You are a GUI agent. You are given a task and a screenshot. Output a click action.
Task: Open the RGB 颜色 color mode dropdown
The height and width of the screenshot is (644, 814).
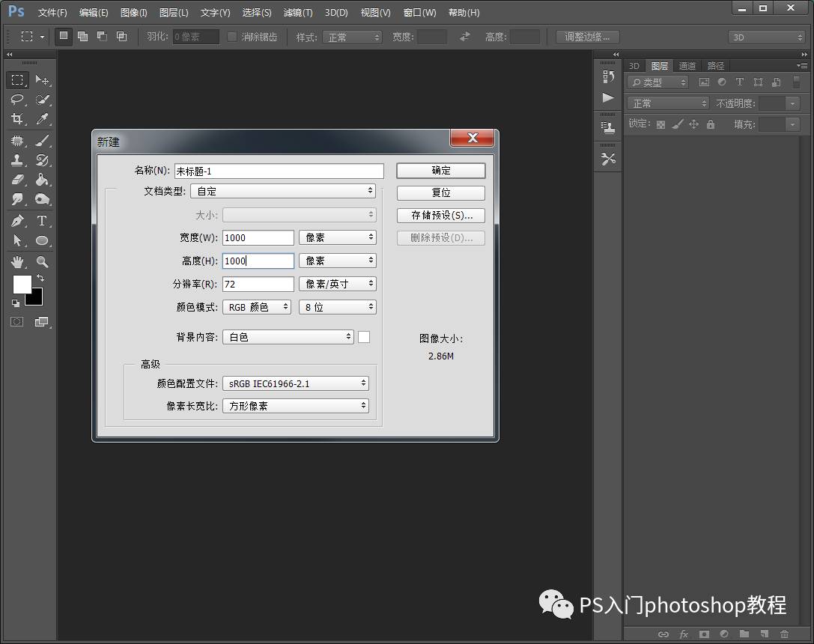(x=256, y=307)
